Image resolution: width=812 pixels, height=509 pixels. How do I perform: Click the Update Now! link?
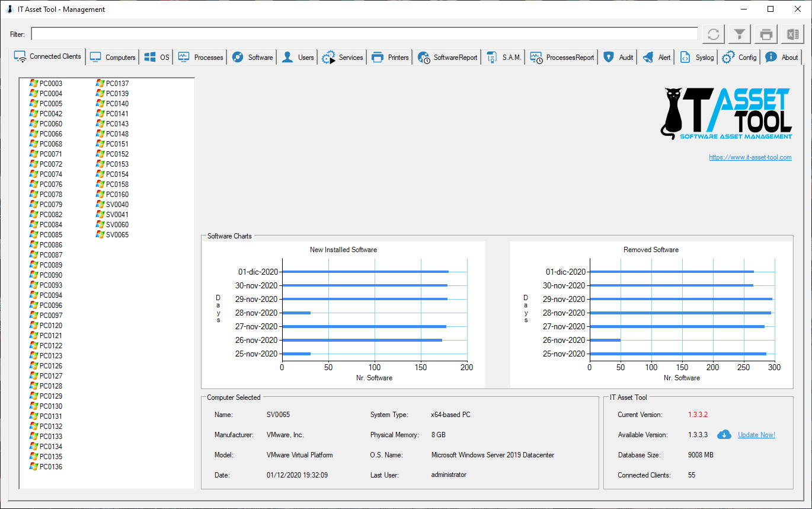pyautogui.click(x=756, y=435)
